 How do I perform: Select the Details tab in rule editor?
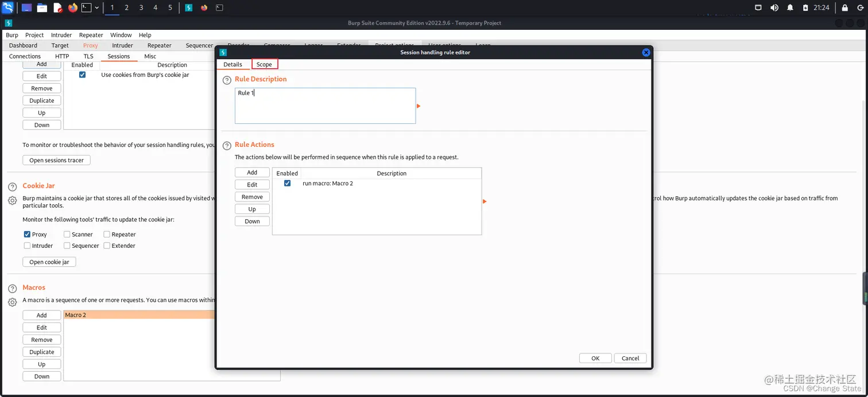point(232,64)
